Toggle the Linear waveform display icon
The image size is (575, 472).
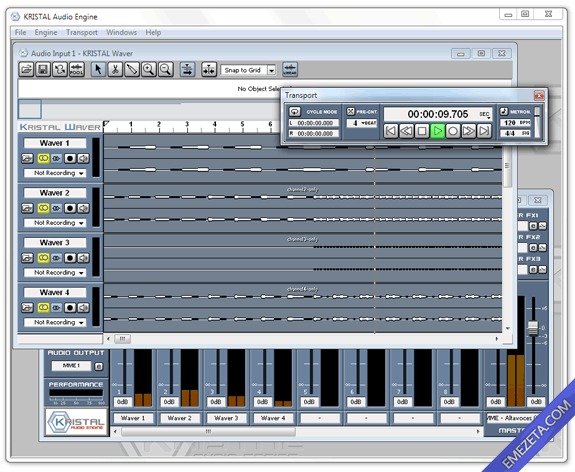290,69
